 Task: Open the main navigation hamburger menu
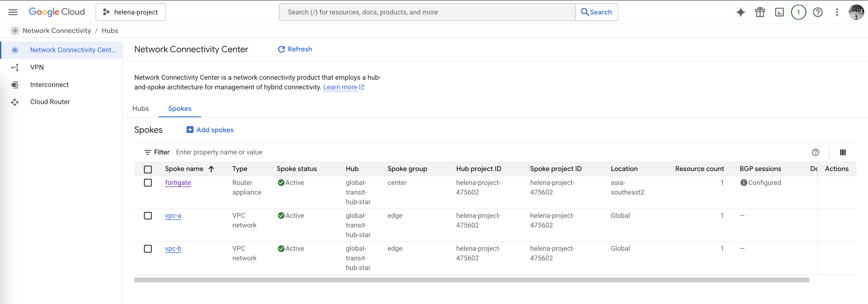[13, 12]
